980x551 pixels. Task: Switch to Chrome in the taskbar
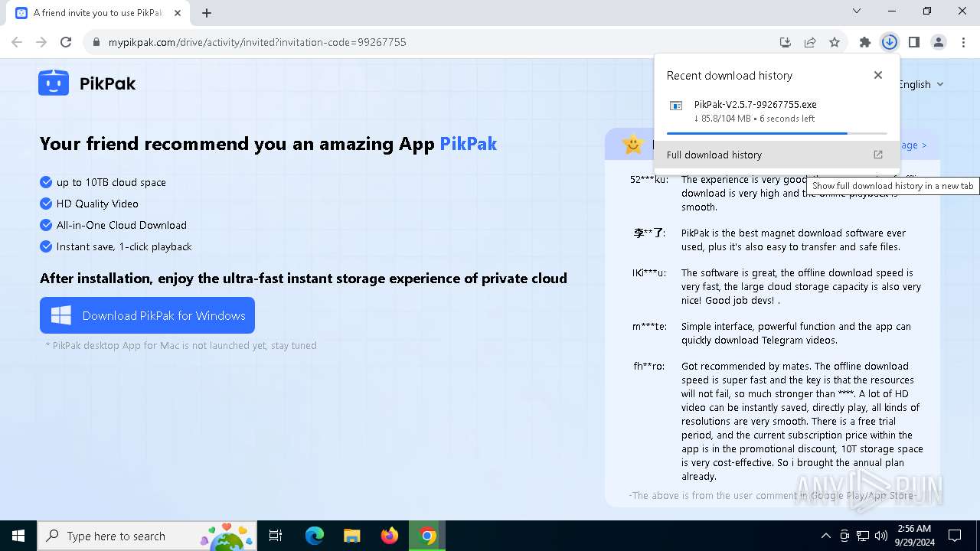click(428, 536)
